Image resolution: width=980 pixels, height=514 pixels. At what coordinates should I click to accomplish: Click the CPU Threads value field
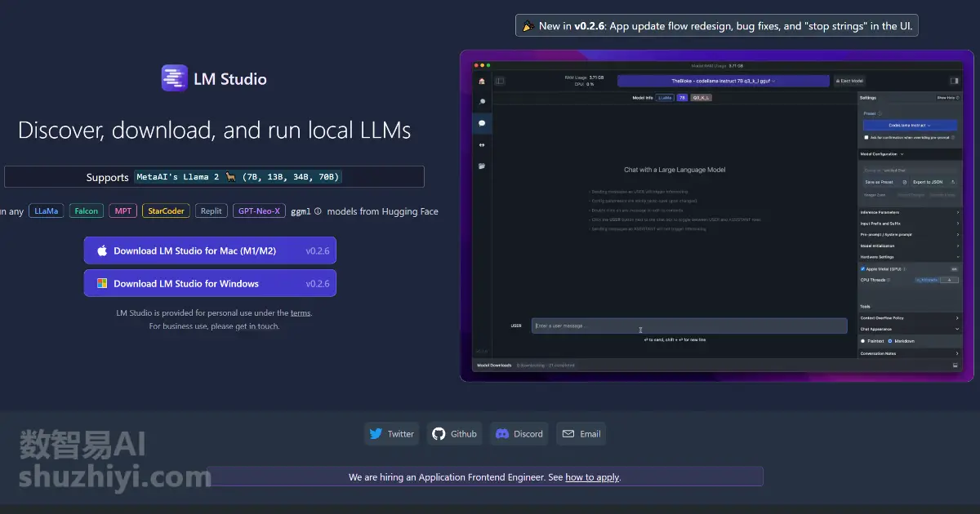click(x=949, y=280)
